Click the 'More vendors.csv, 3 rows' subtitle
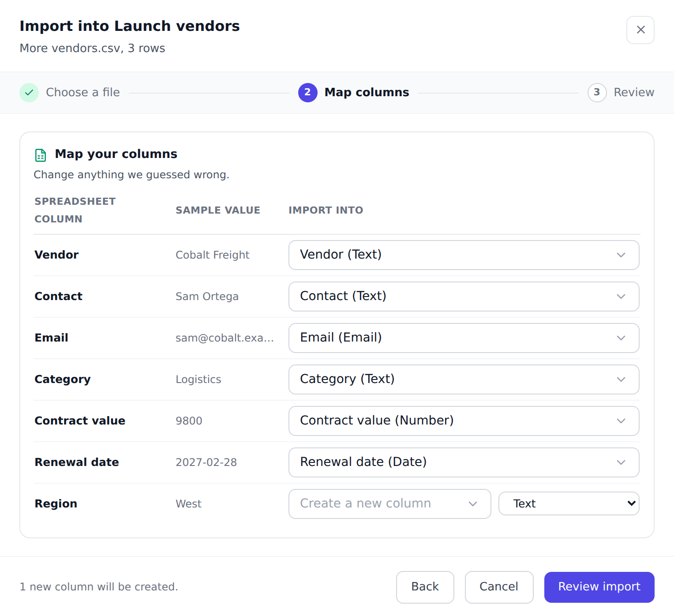This screenshot has width=674, height=616. click(x=93, y=48)
